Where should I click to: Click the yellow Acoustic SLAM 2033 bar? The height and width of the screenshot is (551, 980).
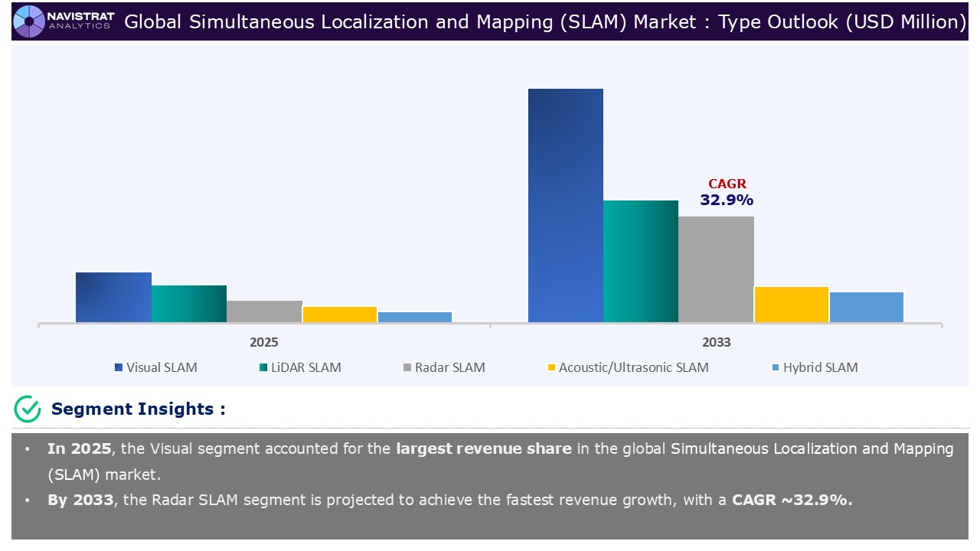(791, 305)
